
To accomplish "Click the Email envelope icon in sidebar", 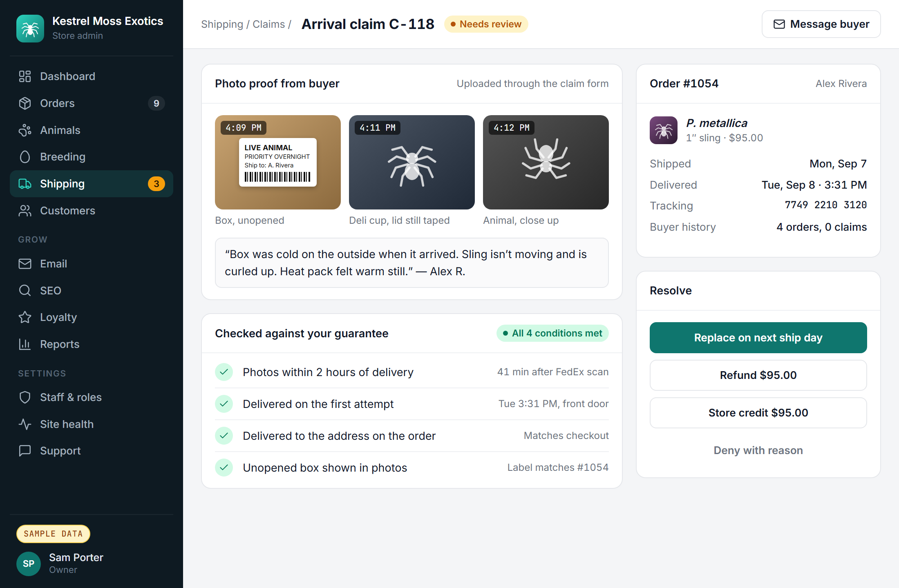I will tap(25, 264).
